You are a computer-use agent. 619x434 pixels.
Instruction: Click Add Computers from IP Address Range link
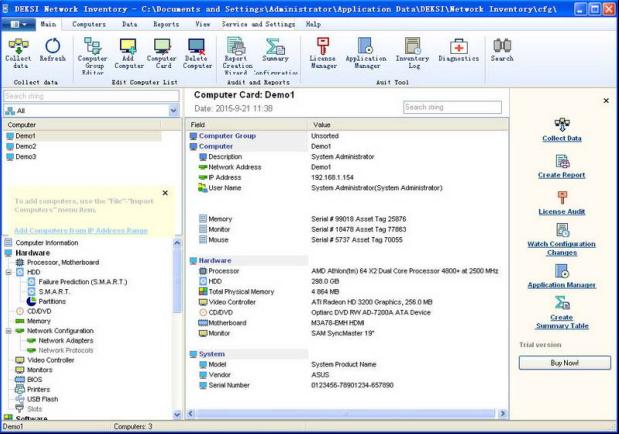81,231
